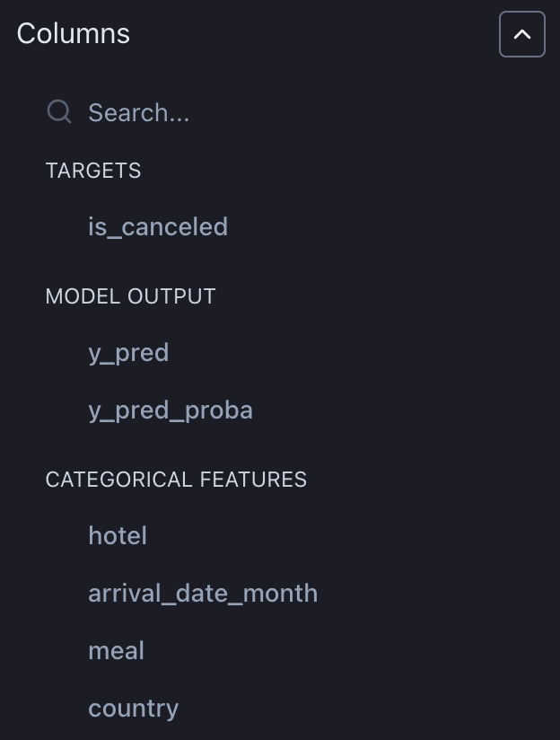Select the y_pred column
The width and height of the screenshot is (560, 740).
click(128, 352)
